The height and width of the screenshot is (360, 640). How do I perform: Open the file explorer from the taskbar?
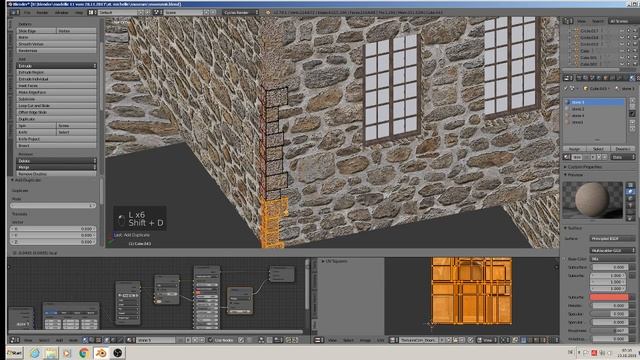(51, 353)
